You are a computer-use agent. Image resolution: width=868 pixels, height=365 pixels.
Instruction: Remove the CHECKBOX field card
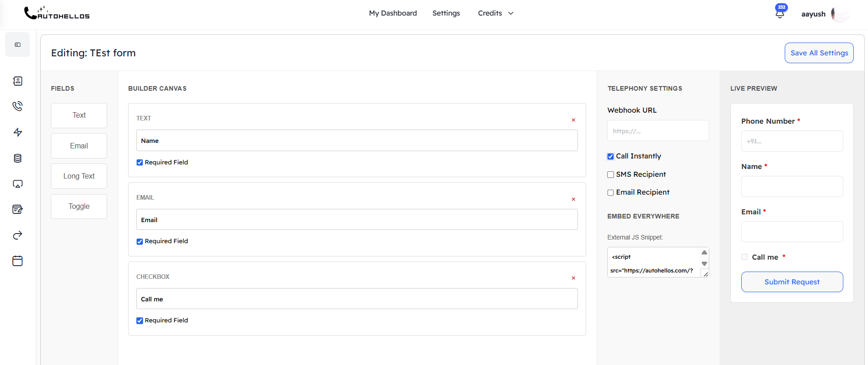coord(573,278)
